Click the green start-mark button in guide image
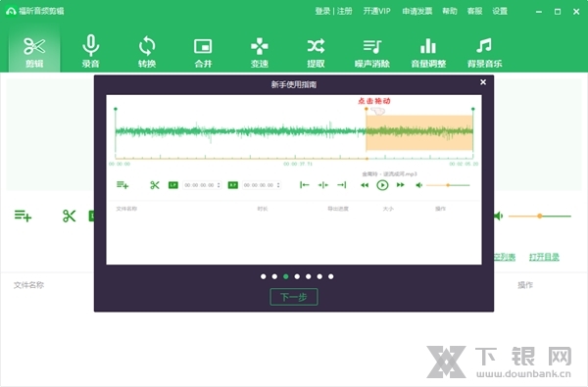The image size is (588, 387). [x=173, y=185]
